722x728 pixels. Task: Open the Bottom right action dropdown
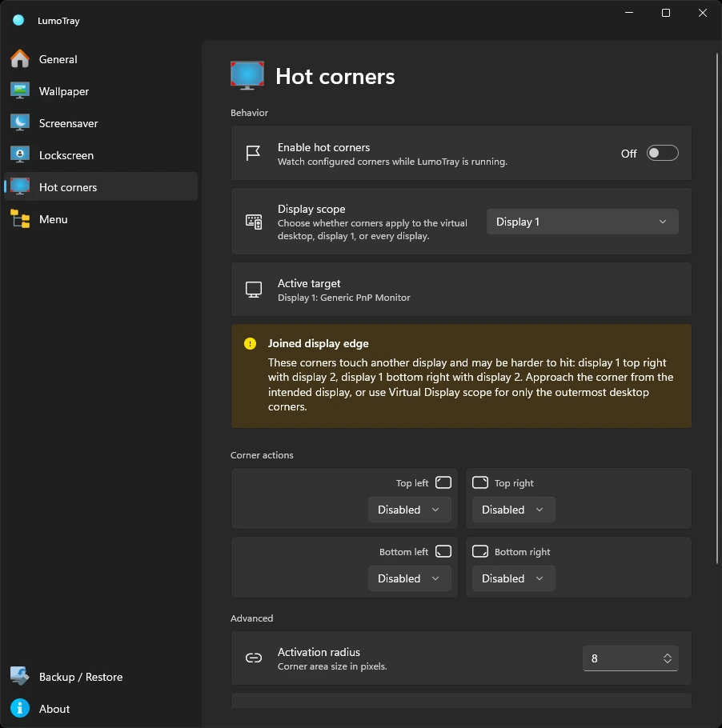513,578
